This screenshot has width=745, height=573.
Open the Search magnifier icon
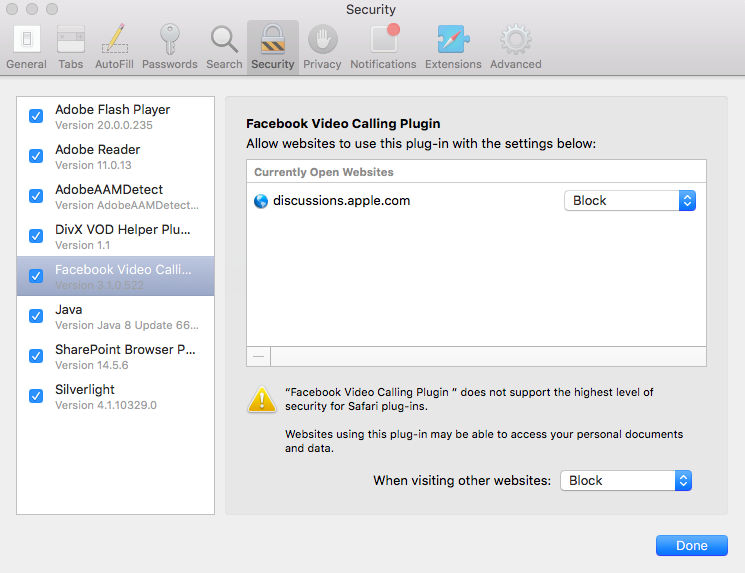(x=224, y=39)
